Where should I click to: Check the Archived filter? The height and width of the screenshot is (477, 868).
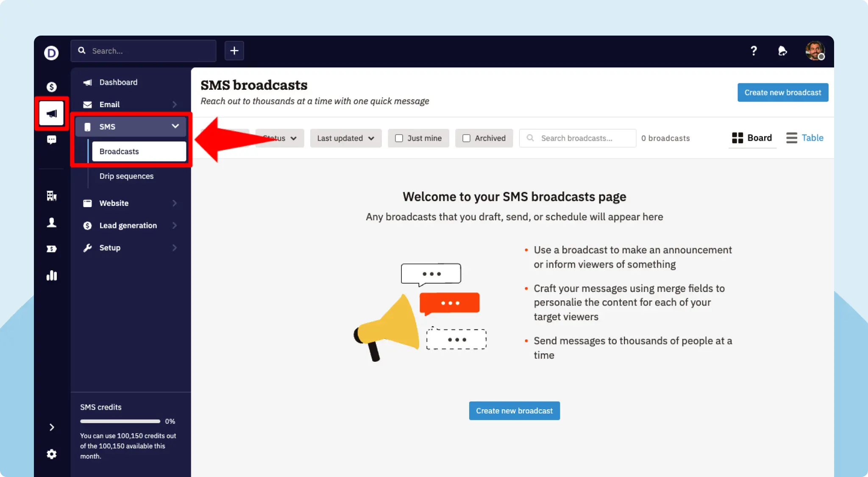coord(467,138)
